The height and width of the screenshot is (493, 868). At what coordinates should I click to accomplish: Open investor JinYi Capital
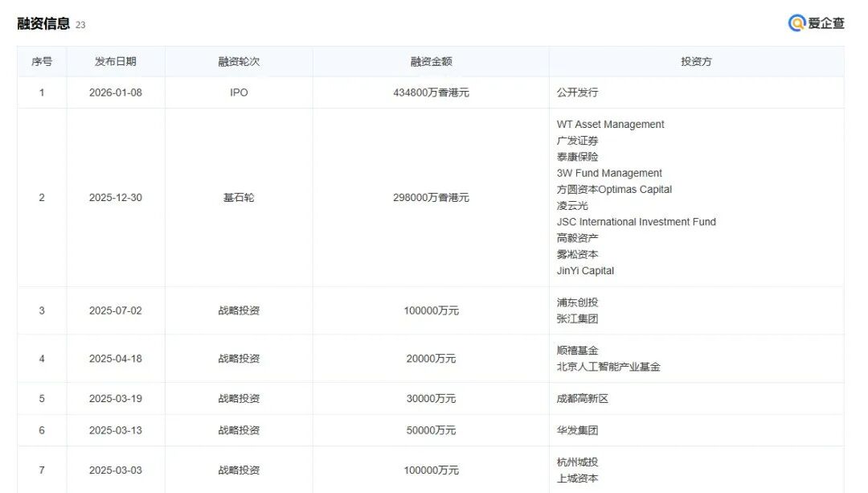click(586, 271)
